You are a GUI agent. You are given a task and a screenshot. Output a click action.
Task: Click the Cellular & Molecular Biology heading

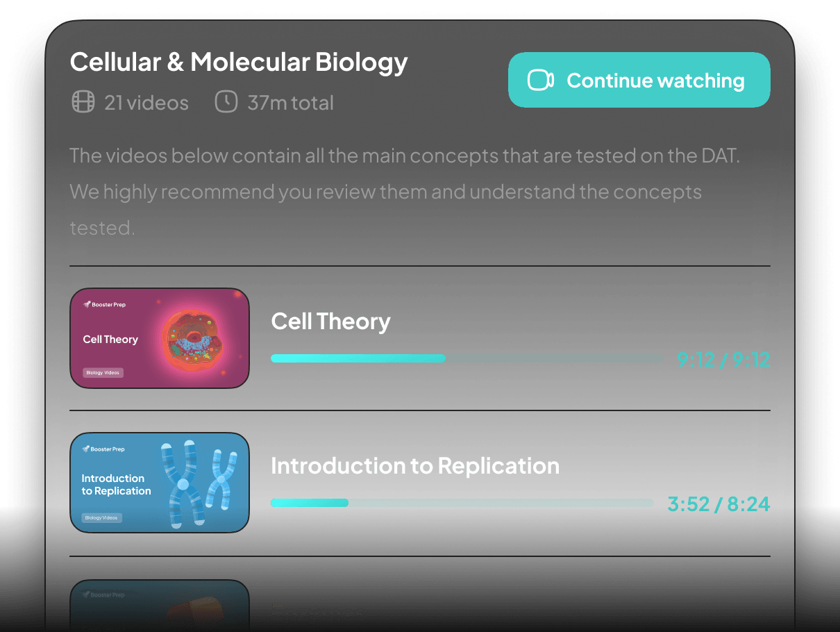(239, 63)
